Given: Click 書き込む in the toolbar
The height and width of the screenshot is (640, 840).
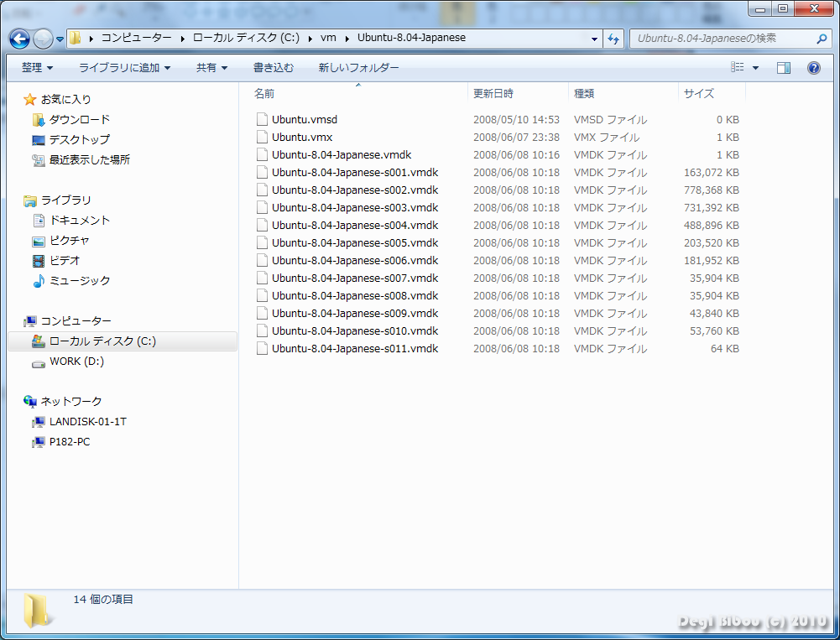Looking at the screenshot, I should [x=274, y=67].
